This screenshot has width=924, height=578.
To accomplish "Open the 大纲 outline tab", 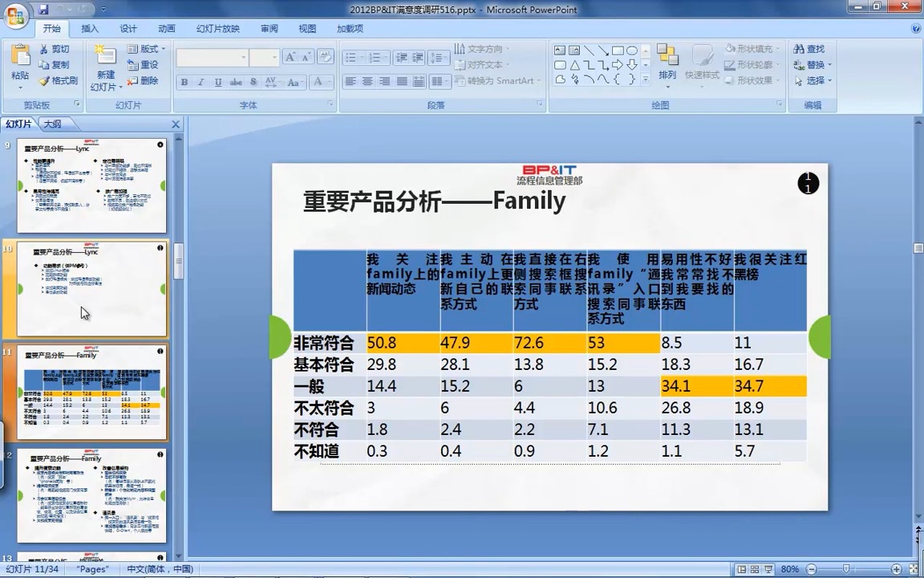I will (x=51, y=124).
